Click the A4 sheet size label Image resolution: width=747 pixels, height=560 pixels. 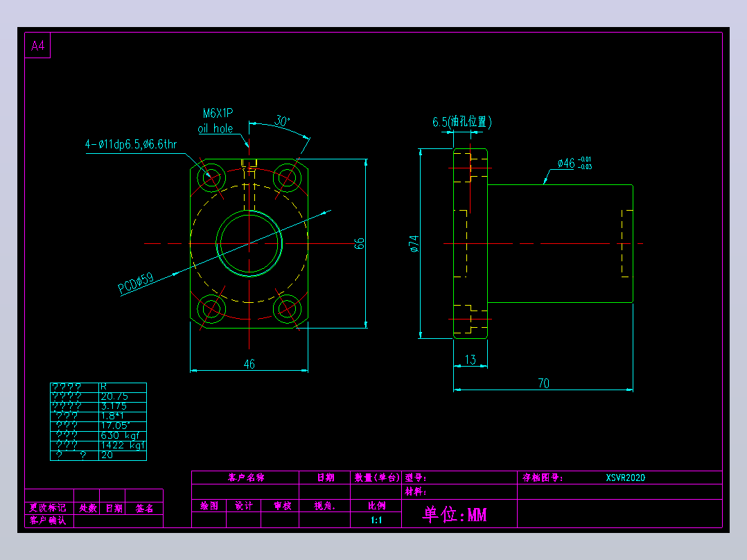click(x=37, y=46)
